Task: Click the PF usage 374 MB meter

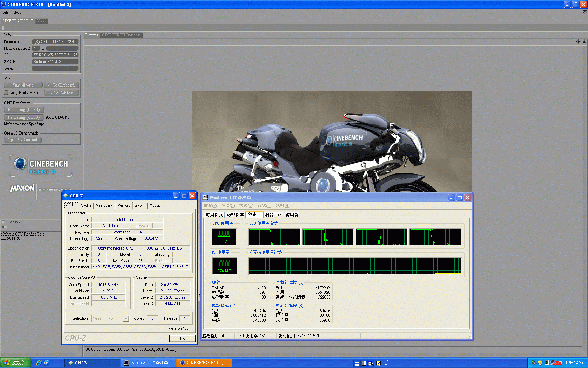Action: tap(224, 266)
